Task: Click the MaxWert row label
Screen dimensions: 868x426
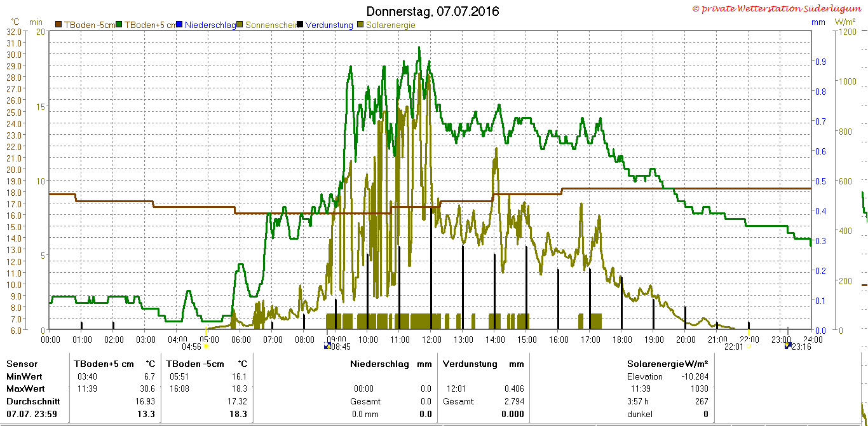Action: (x=27, y=388)
